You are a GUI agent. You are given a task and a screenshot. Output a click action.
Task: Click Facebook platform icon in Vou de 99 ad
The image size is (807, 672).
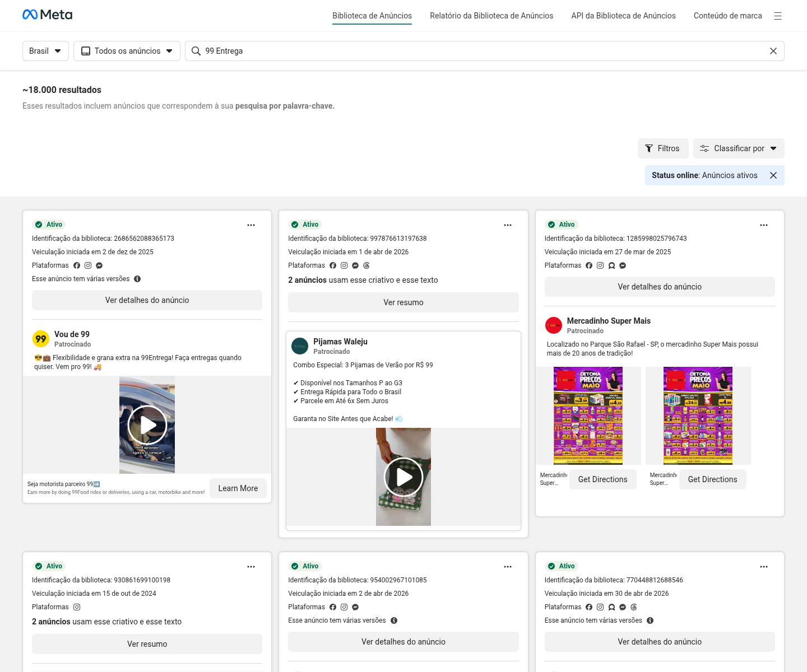pyautogui.click(x=77, y=265)
